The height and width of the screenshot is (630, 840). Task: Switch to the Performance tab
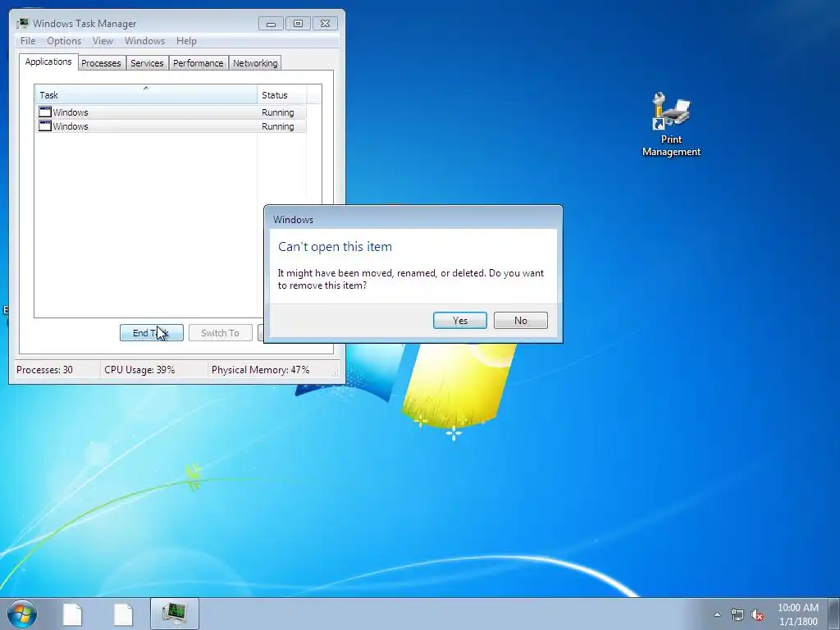click(199, 63)
